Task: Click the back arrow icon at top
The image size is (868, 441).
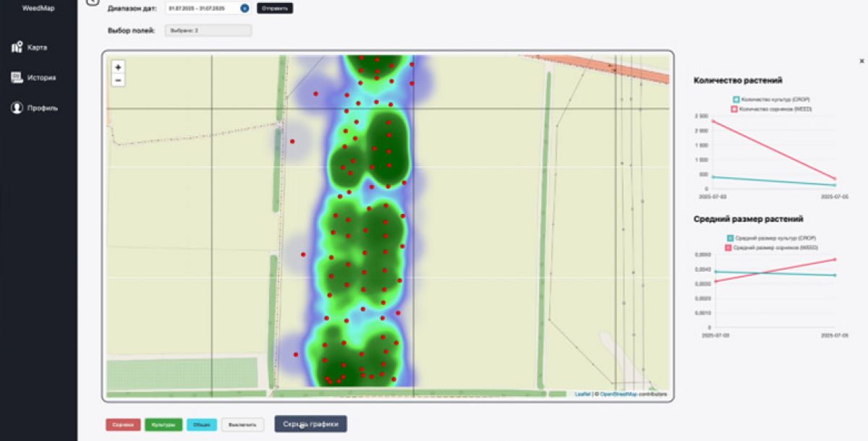Action: 92,2
